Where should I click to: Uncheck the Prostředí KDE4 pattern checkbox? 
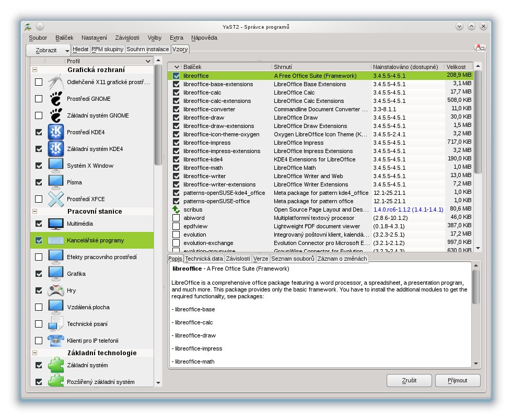click(x=39, y=132)
